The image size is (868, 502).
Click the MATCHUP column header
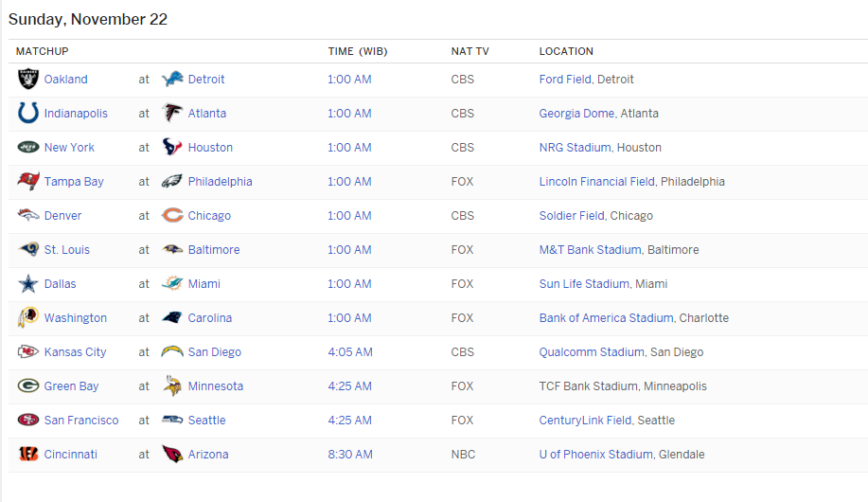pos(43,51)
